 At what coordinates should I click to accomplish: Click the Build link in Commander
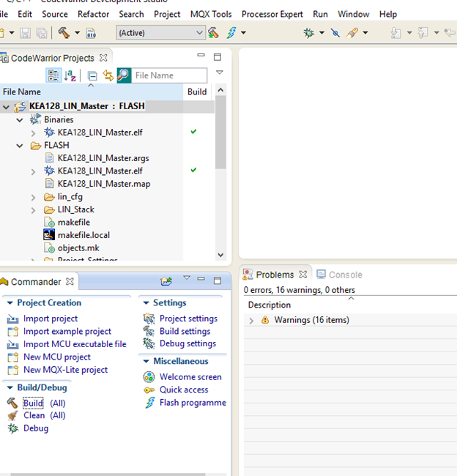pyautogui.click(x=33, y=404)
